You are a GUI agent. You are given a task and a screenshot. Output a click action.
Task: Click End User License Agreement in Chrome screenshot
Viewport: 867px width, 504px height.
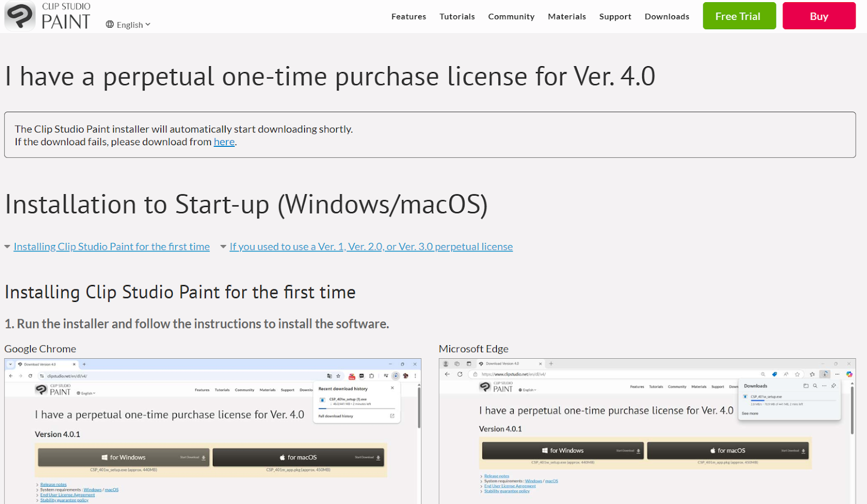point(67,495)
